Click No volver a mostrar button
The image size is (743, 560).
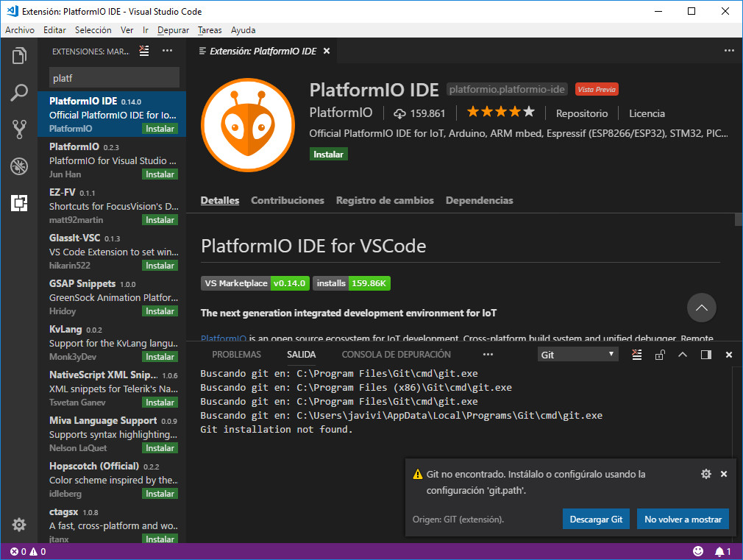683,519
